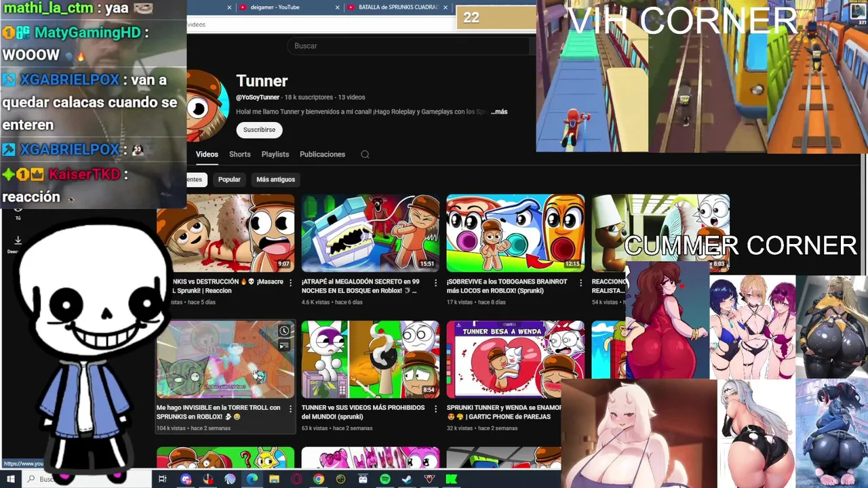Open the MEGALODÓN SECRETO 99 NOCHES video thumbnail
The height and width of the screenshot is (488, 868).
(370, 234)
